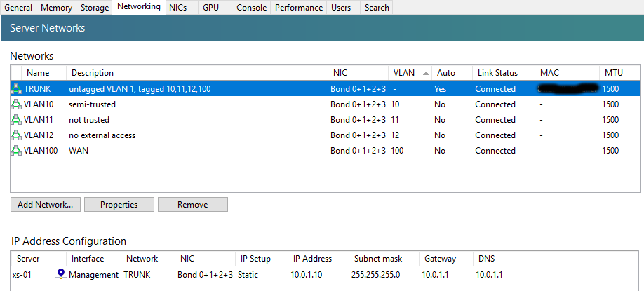The height and width of the screenshot is (291, 644).
Task: Select the xs-01 management interface row
Action: (x=210, y=275)
